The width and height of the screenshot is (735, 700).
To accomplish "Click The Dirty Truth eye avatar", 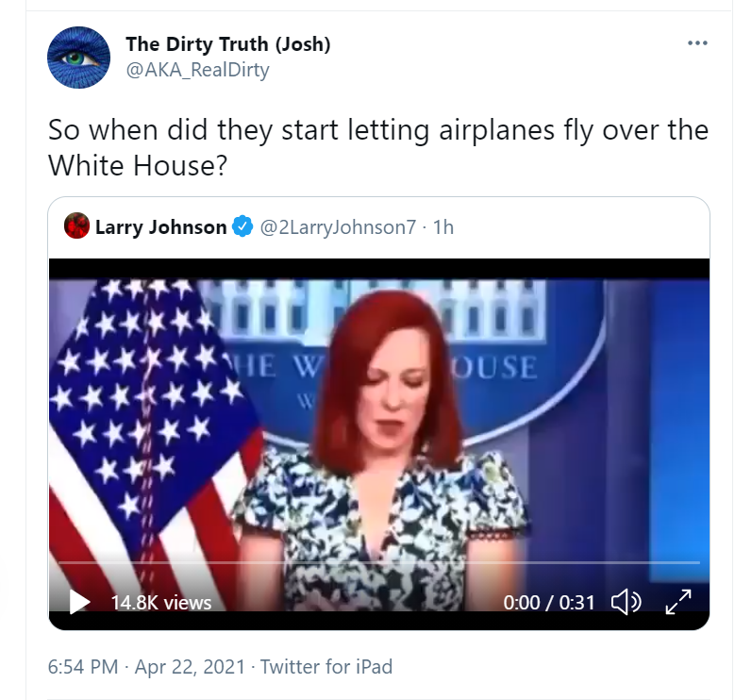I will (x=78, y=58).
